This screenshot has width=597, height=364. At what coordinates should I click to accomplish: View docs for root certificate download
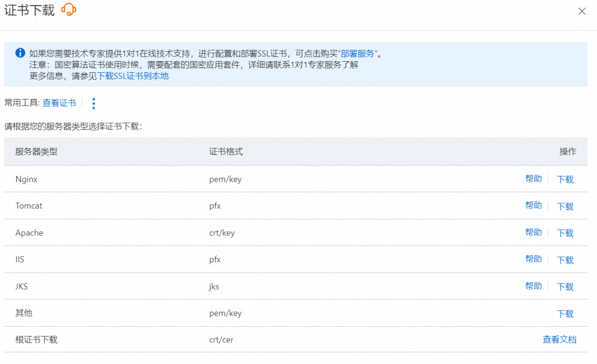(x=559, y=340)
